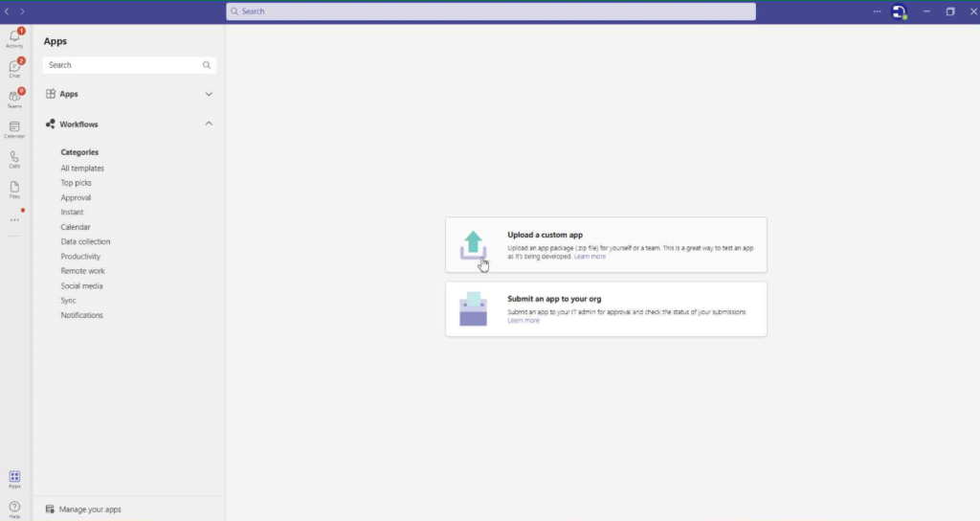The height and width of the screenshot is (521, 980).
Task: Open Manage your apps link
Action: (90, 510)
